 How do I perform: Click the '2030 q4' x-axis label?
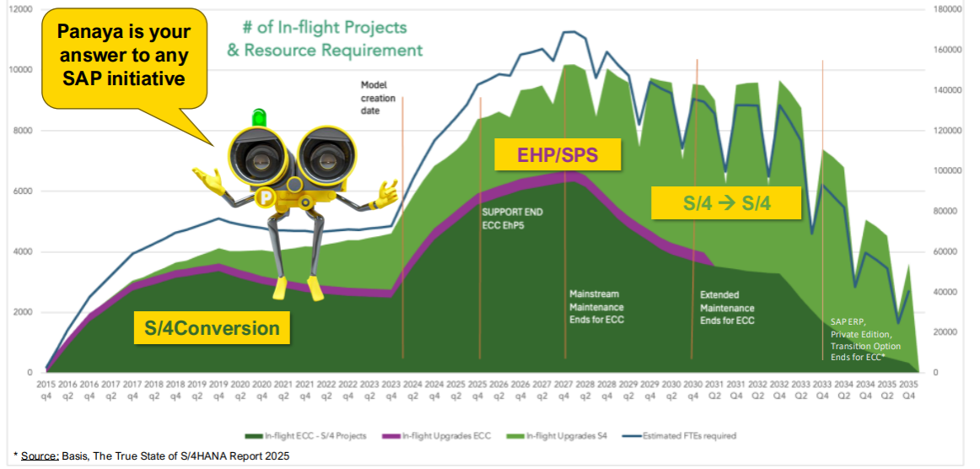693,390
